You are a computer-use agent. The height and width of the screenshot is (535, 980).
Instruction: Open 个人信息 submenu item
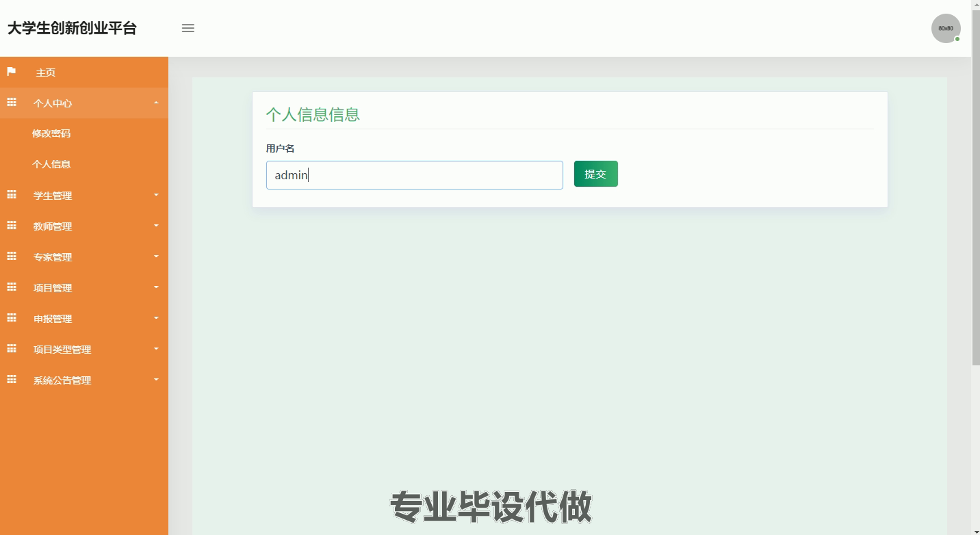51,164
